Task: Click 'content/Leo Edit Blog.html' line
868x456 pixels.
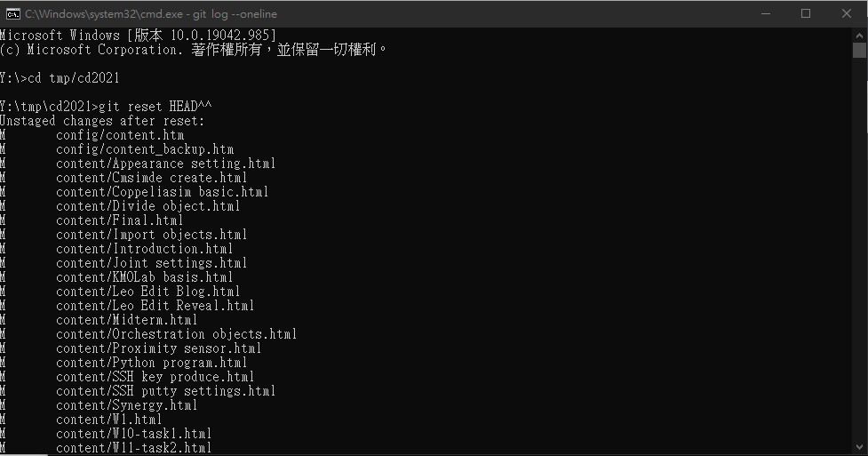Action: point(147,292)
